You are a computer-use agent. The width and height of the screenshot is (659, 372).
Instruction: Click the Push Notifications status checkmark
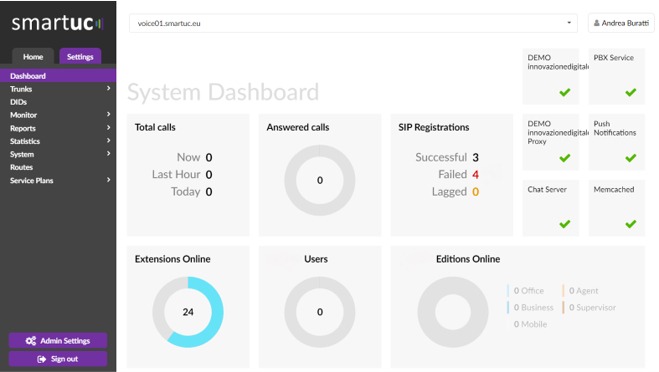(630, 158)
